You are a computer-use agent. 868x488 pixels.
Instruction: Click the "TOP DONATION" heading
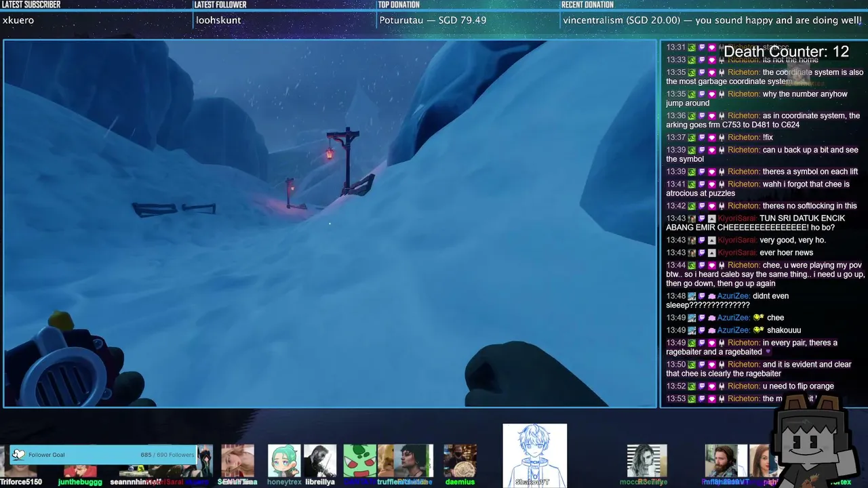pos(399,5)
